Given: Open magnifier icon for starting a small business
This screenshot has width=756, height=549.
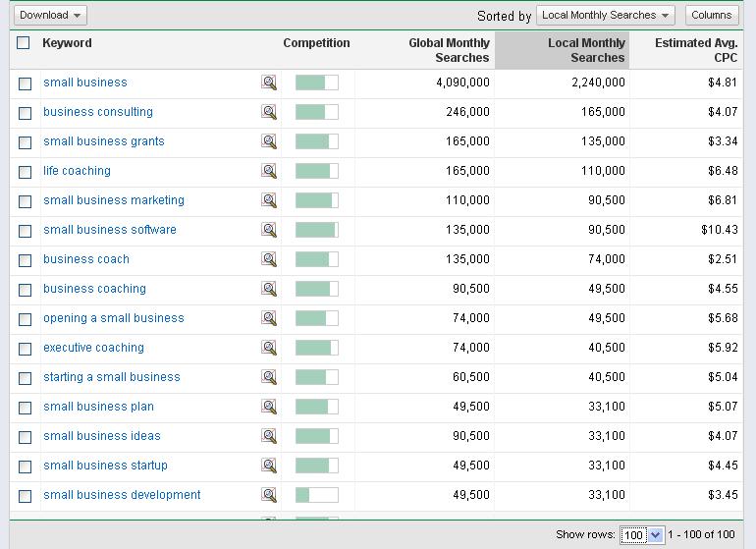Looking at the screenshot, I should (x=269, y=377).
